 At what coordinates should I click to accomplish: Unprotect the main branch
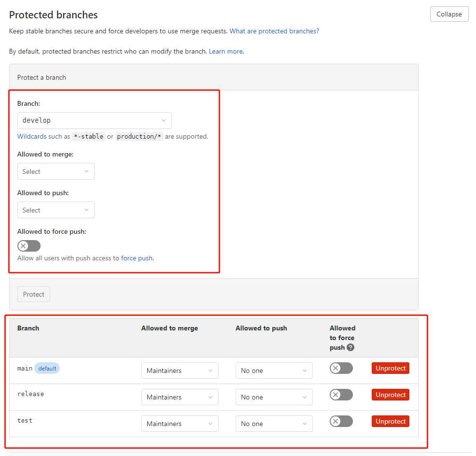tap(390, 368)
